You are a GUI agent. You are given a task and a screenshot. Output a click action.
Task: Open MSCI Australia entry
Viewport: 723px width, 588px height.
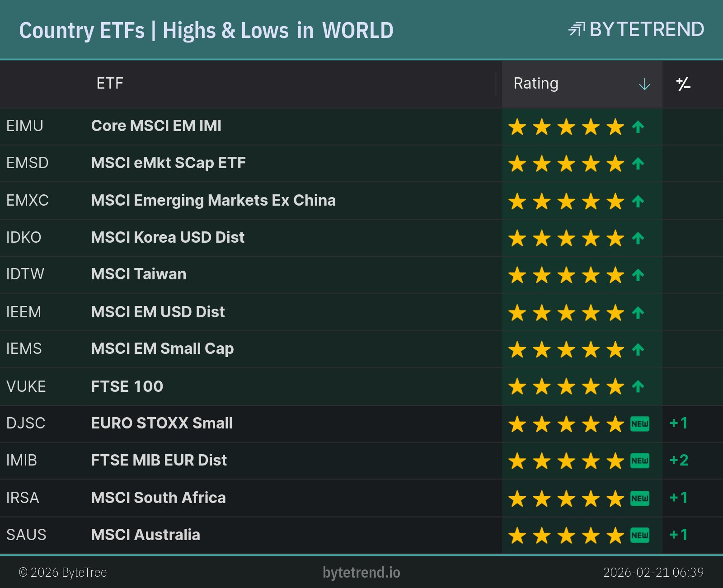click(146, 535)
